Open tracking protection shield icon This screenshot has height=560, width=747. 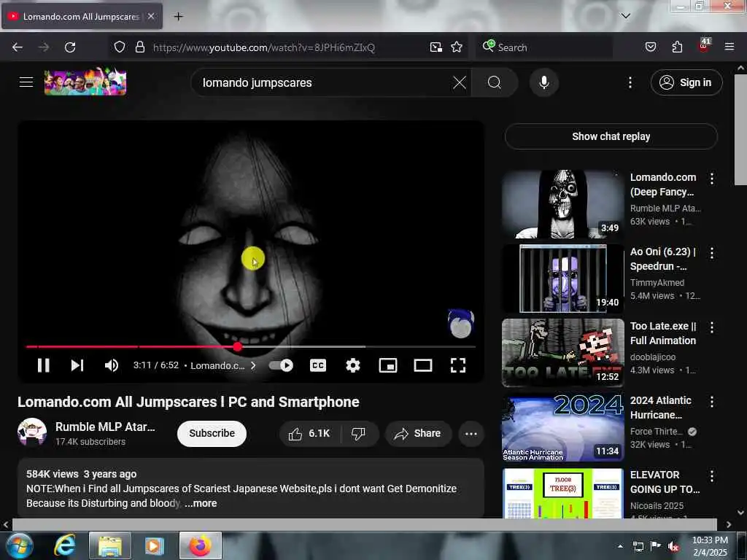pos(120,47)
